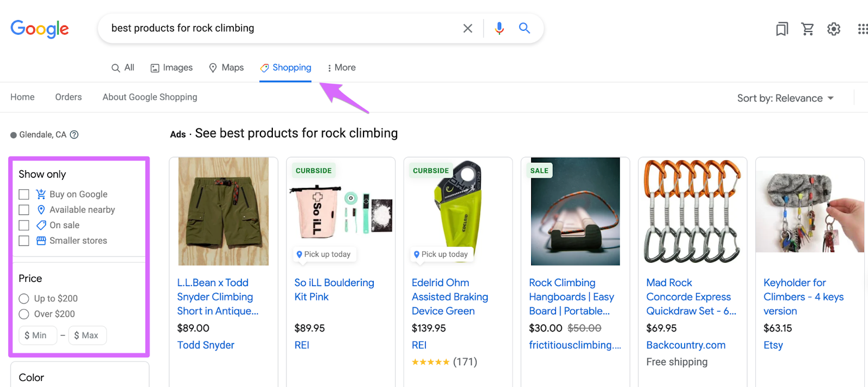Viewport: 868px width, 387px height.
Task: Click the On sale tag icon
Action: coord(41,225)
